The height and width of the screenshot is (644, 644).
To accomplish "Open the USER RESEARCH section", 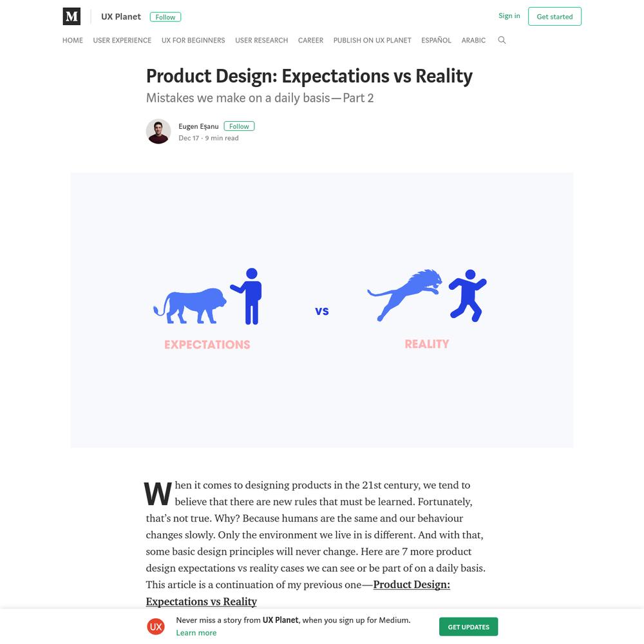I will pyautogui.click(x=261, y=40).
